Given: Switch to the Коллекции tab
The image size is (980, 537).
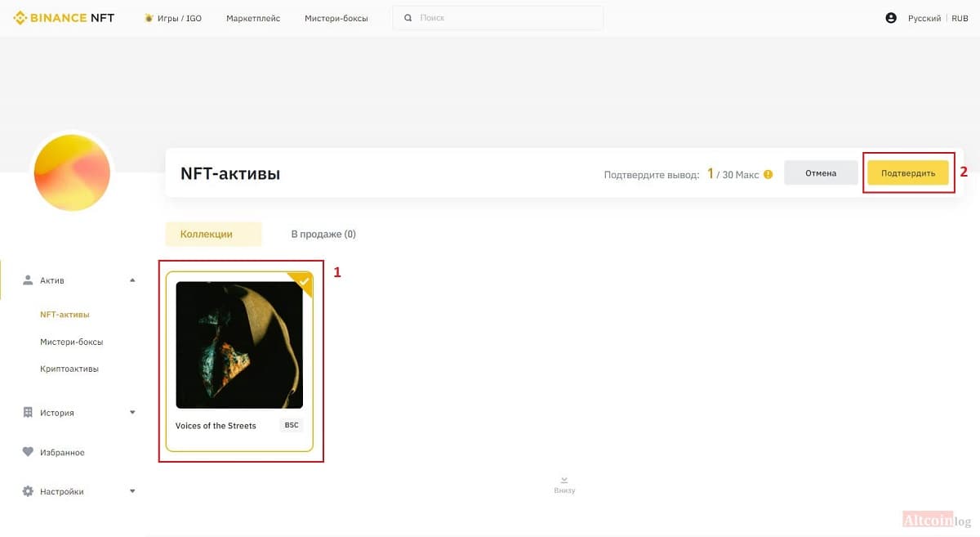Looking at the screenshot, I should [x=213, y=234].
